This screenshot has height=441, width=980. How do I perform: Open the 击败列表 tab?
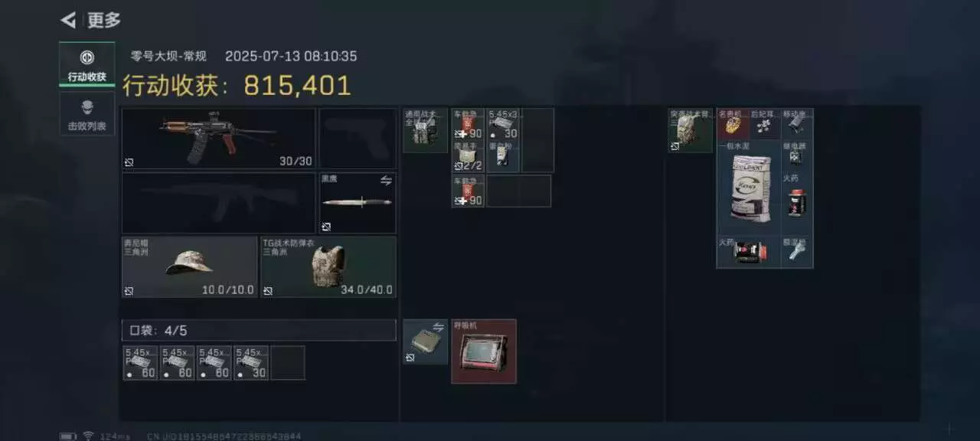point(87,114)
